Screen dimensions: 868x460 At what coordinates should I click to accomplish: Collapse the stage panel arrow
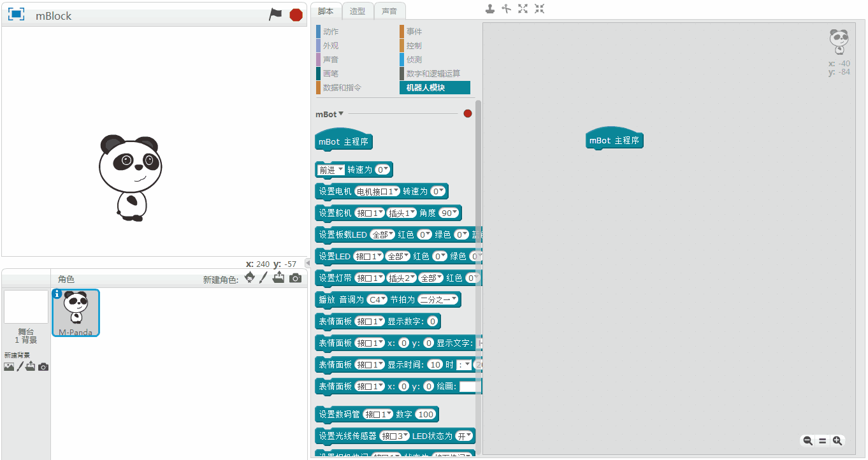[308, 262]
